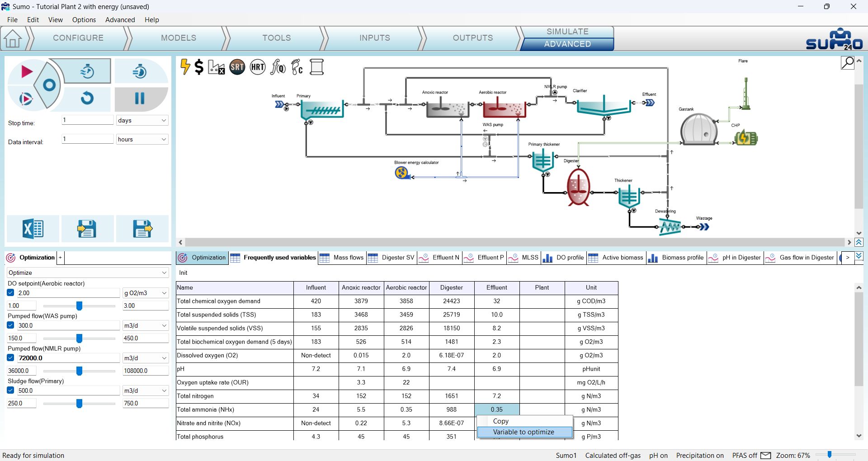
Task: Open the Data interval unit dropdown showing hours
Action: 142,139
